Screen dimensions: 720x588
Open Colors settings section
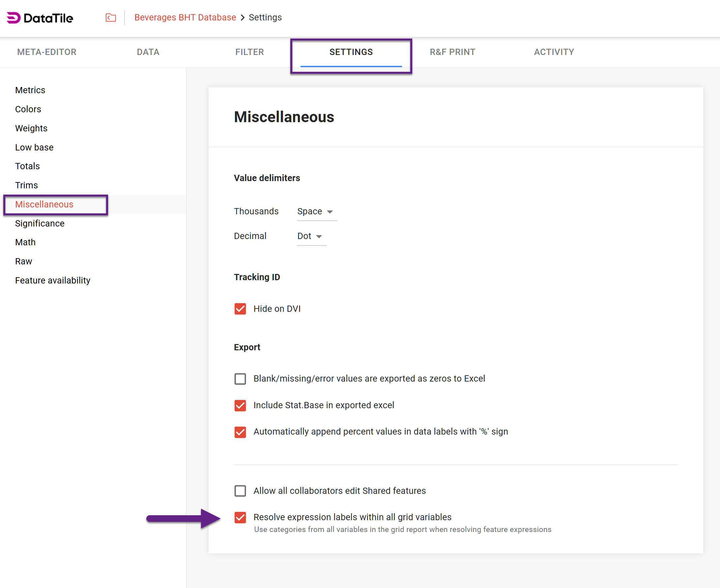point(28,109)
